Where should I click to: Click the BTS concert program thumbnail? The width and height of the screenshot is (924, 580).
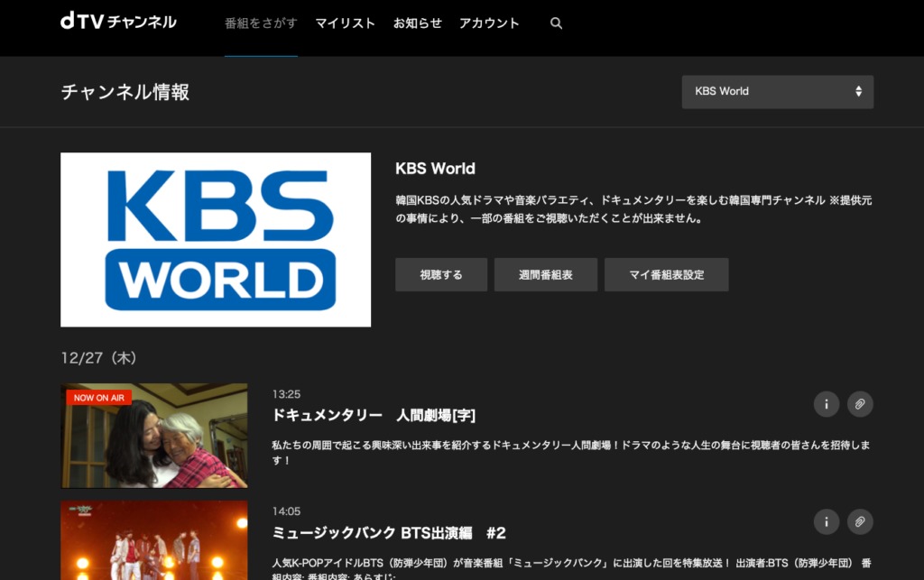pos(153,540)
